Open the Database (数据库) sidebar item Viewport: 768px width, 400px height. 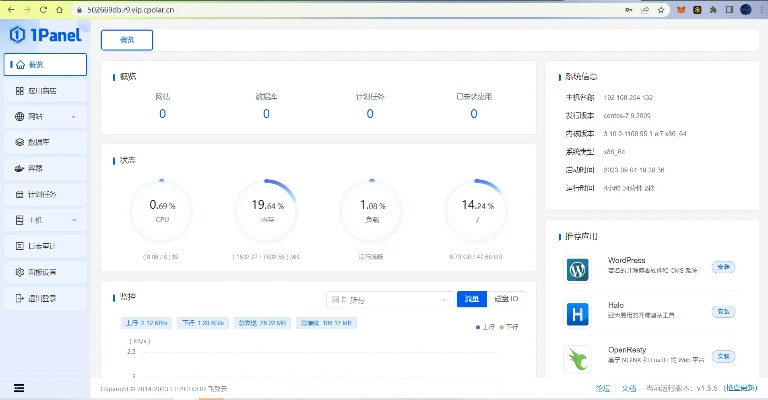point(42,142)
